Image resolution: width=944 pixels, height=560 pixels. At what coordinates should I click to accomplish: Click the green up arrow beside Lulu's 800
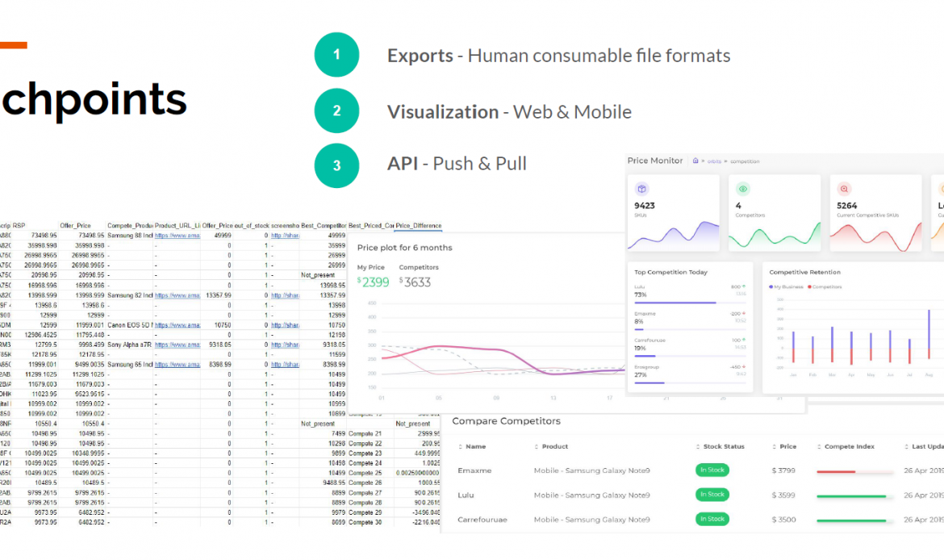click(744, 286)
